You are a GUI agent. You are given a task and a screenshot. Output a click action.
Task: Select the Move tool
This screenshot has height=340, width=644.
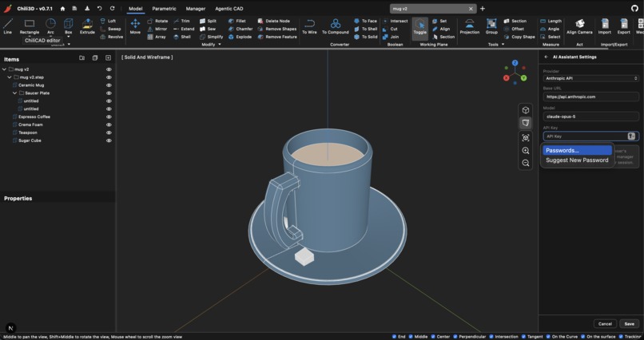click(x=135, y=26)
